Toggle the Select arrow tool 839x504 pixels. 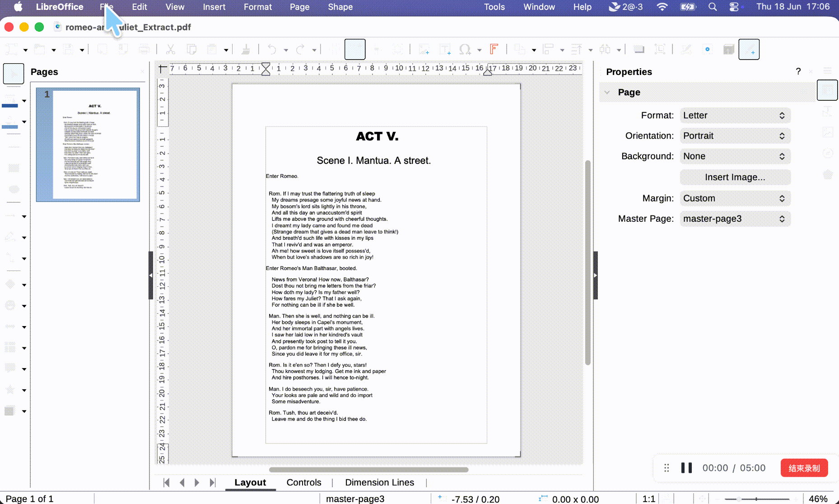tap(14, 74)
